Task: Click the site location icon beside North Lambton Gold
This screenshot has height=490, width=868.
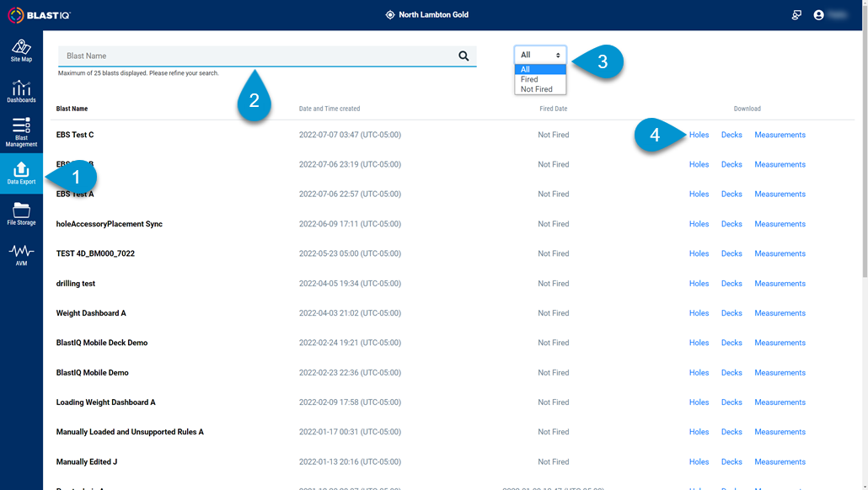Action: coord(390,15)
